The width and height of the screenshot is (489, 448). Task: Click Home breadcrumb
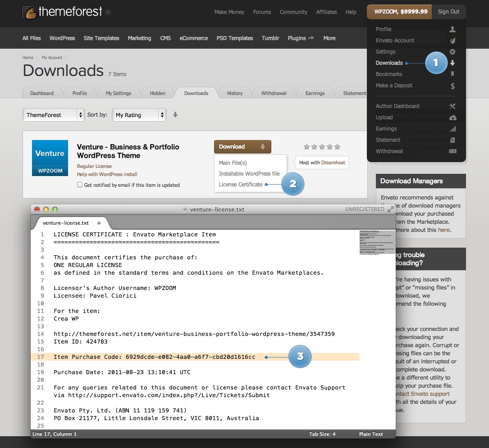point(28,57)
